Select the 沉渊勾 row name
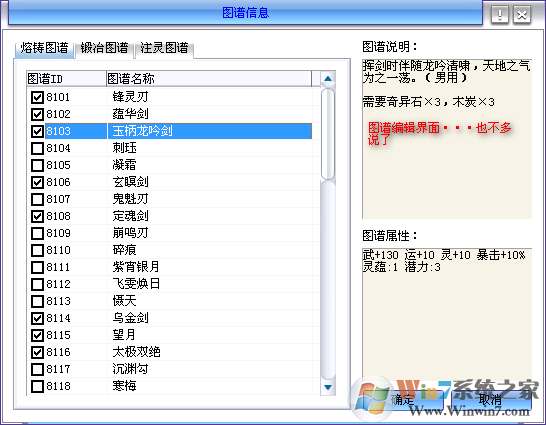Image resolution: width=546 pixels, height=425 pixels. pos(131,369)
